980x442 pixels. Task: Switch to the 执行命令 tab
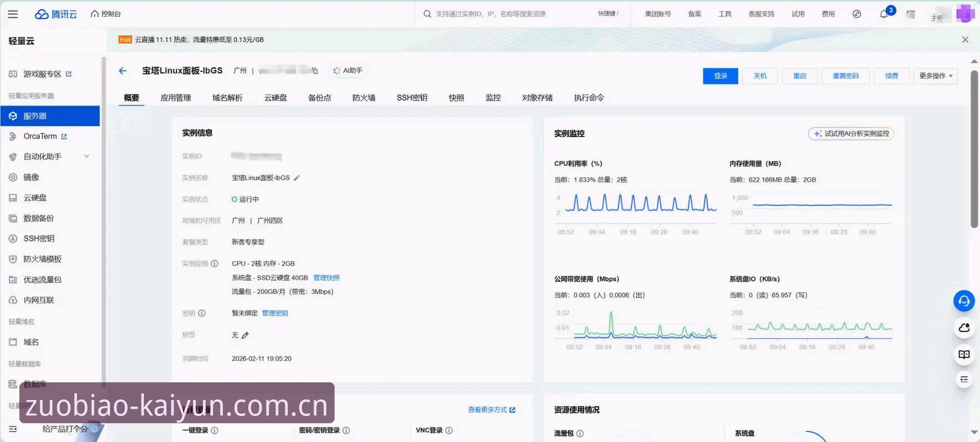(589, 98)
